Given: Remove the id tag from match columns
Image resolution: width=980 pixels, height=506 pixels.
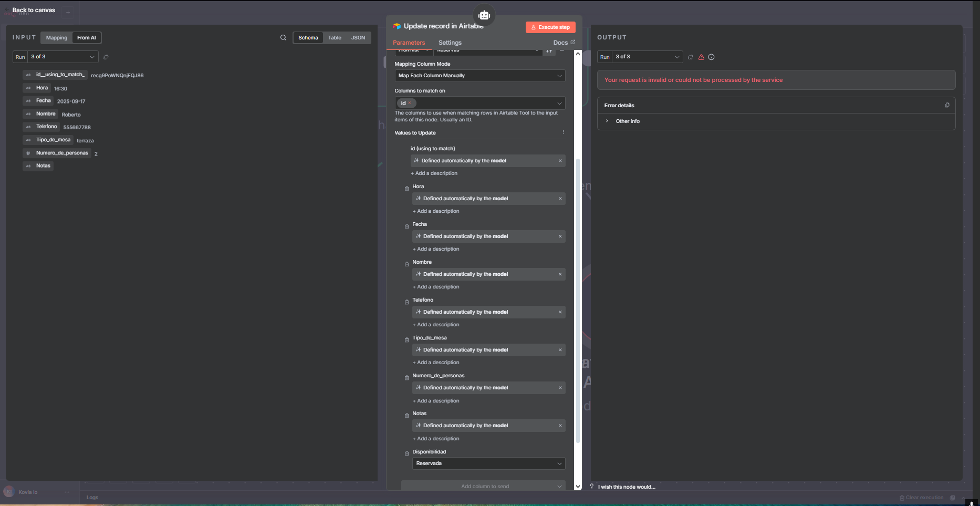Looking at the screenshot, I should (x=410, y=104).
